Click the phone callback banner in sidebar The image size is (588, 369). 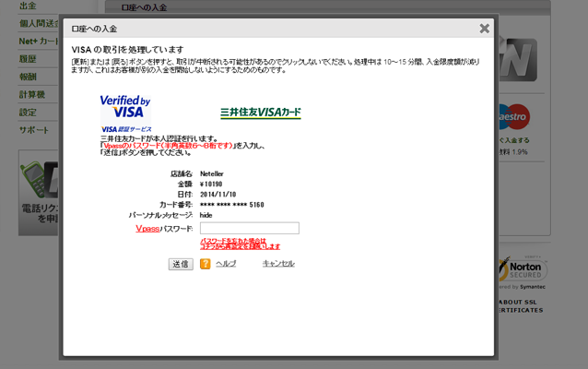point(39,193)
